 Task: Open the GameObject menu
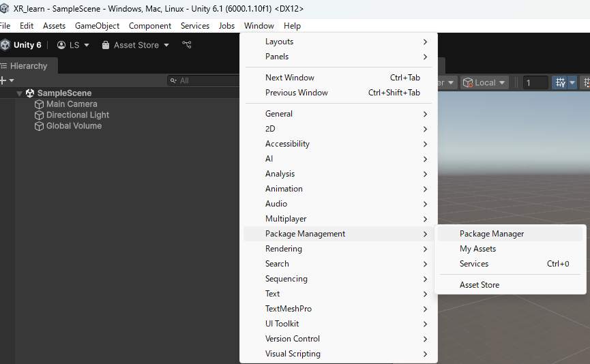pos(97,26)
